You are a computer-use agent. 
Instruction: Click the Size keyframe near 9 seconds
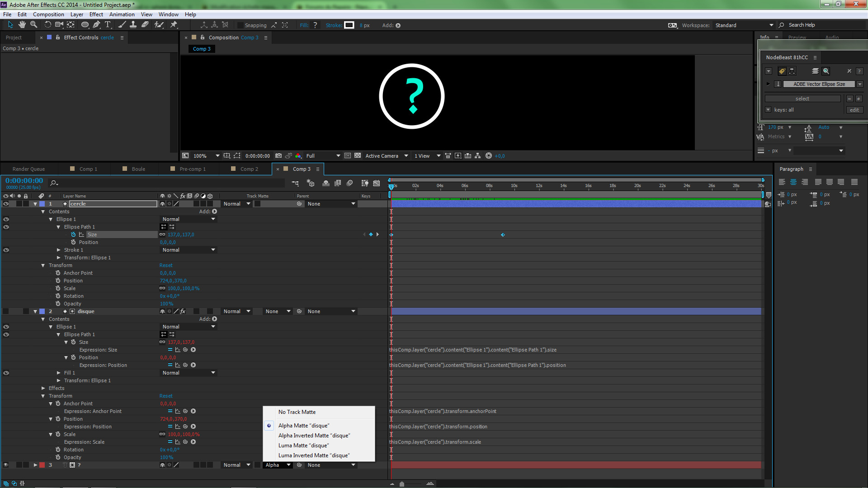503,235
